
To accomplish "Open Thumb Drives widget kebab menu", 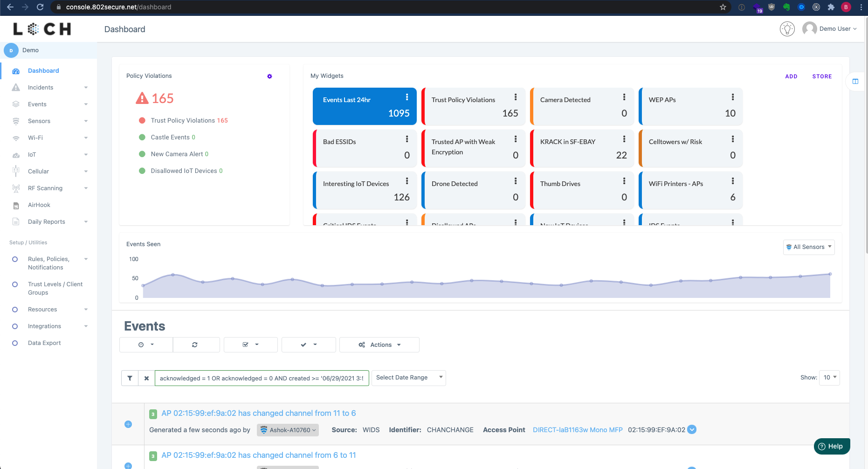I will click(624, 181).
